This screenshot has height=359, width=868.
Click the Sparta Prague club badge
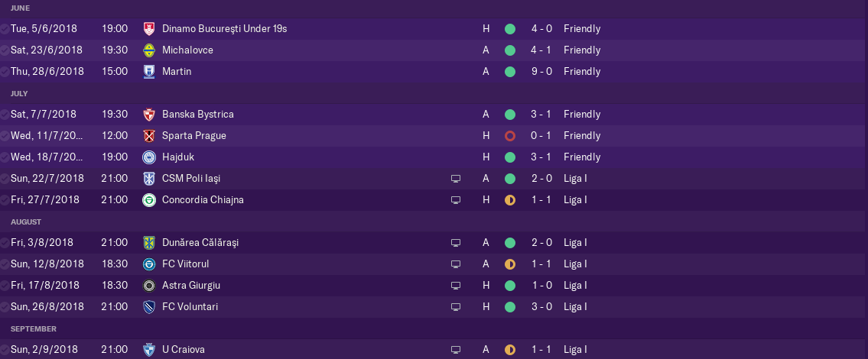149,135
